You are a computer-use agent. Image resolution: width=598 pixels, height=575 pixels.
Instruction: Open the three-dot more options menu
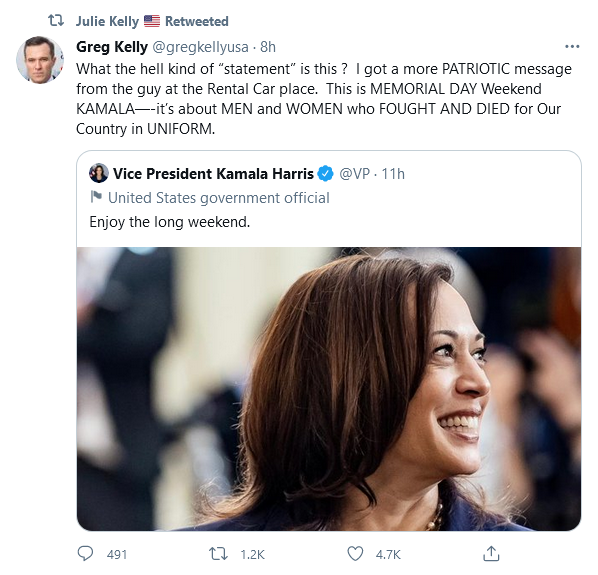(x=572, y=47)
